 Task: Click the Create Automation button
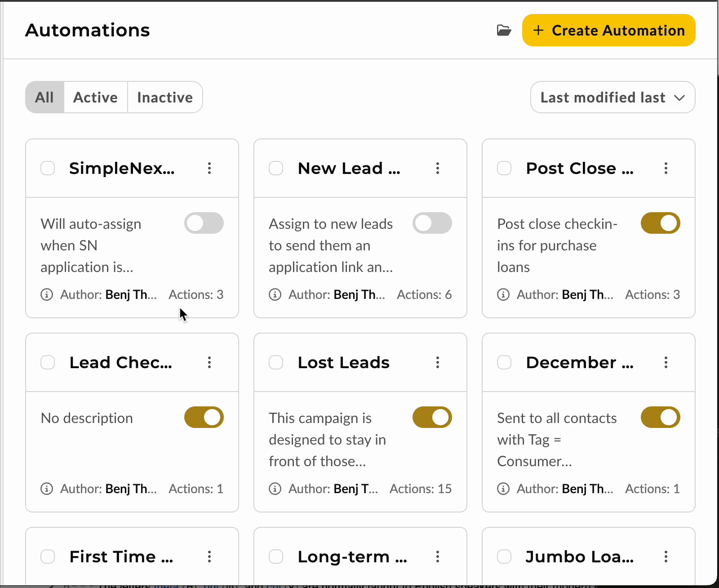click(x=609, y=30)
